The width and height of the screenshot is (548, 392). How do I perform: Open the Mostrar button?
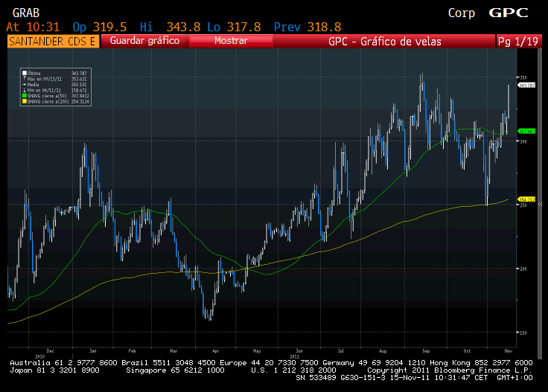coord(231,41)
